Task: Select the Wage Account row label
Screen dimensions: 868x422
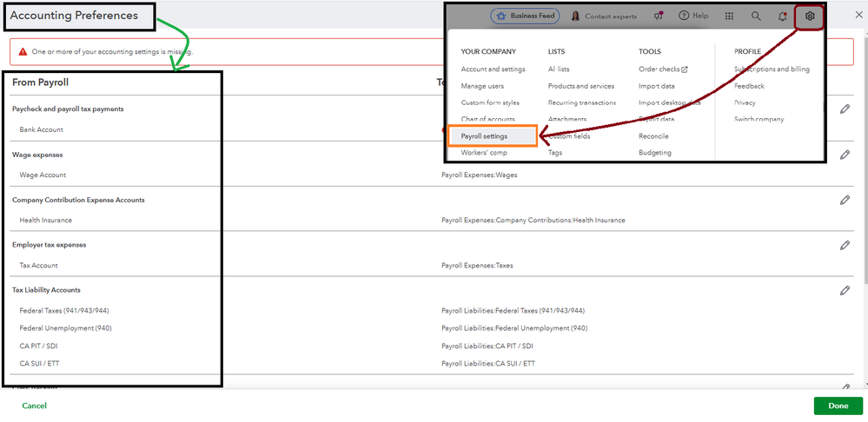Action: tap(43, 175)
